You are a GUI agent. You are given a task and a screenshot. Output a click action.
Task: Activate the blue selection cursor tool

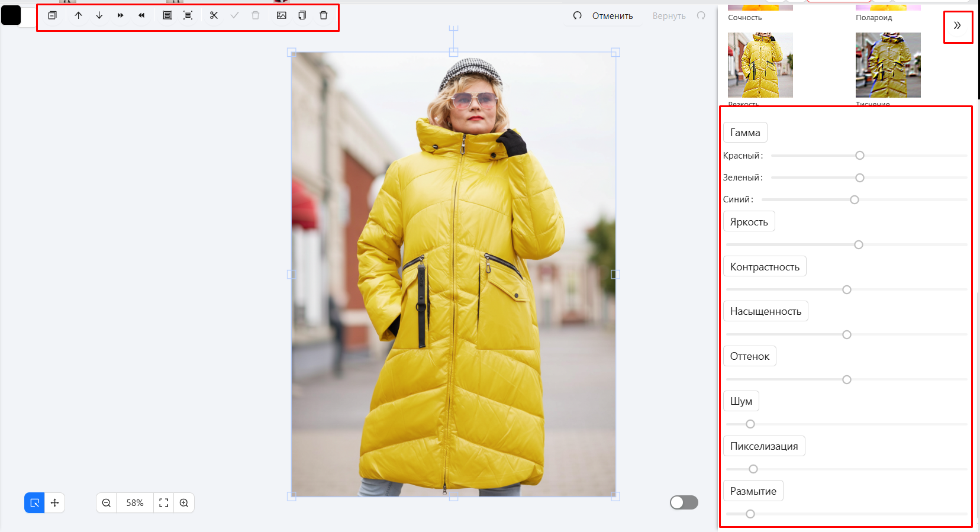[x=34, y=503]
